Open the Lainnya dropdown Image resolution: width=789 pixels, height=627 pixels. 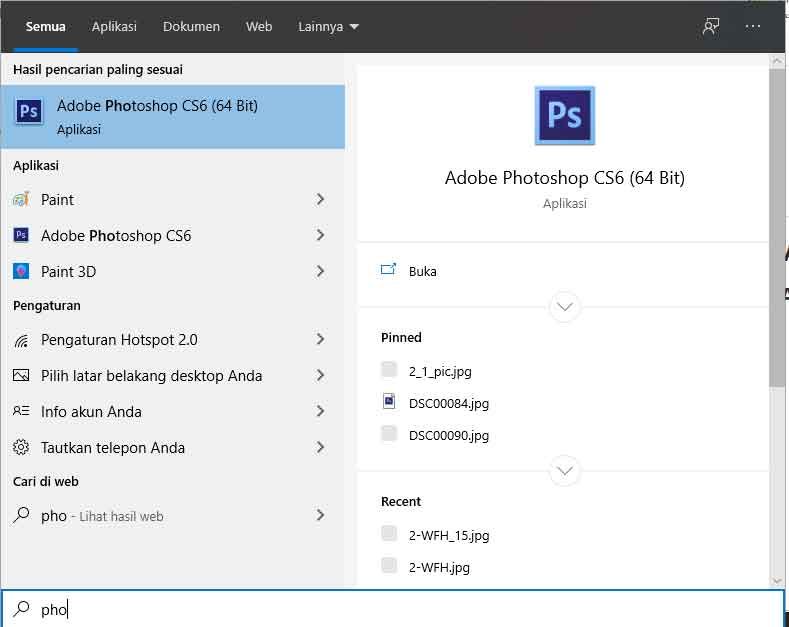(x=328, y=27)
